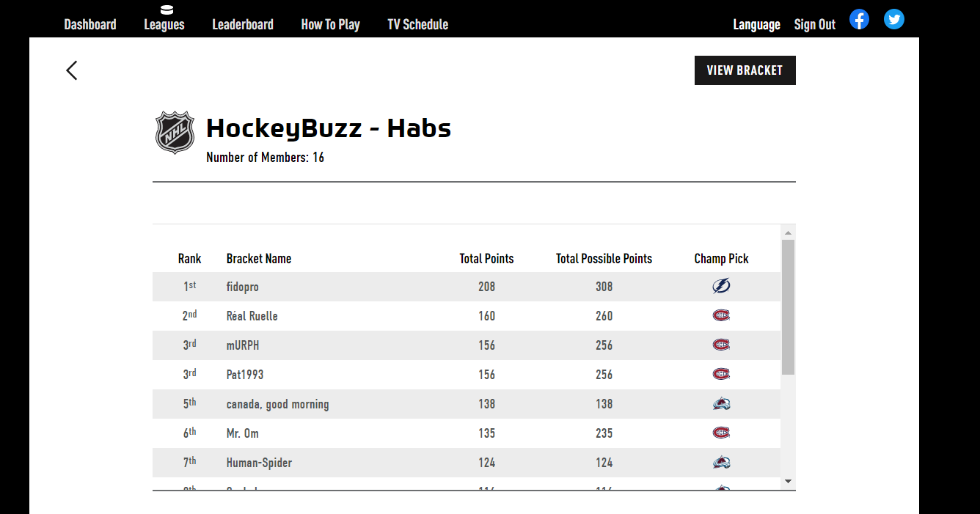Click the Sign Out link
Viewport: 980px width, 514px height.
(814, 24)
